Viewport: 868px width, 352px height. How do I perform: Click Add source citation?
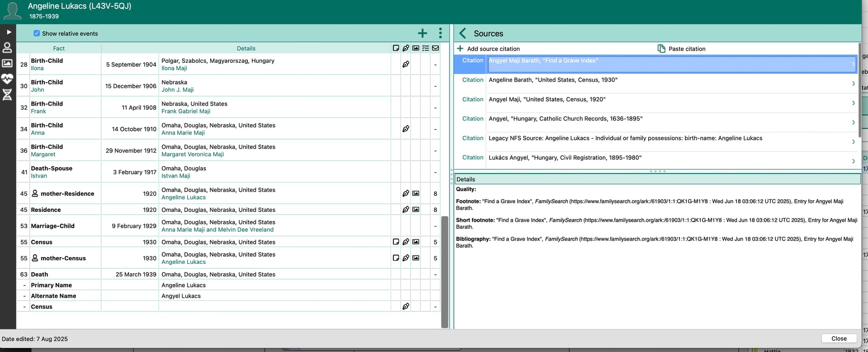coord(488,49)
